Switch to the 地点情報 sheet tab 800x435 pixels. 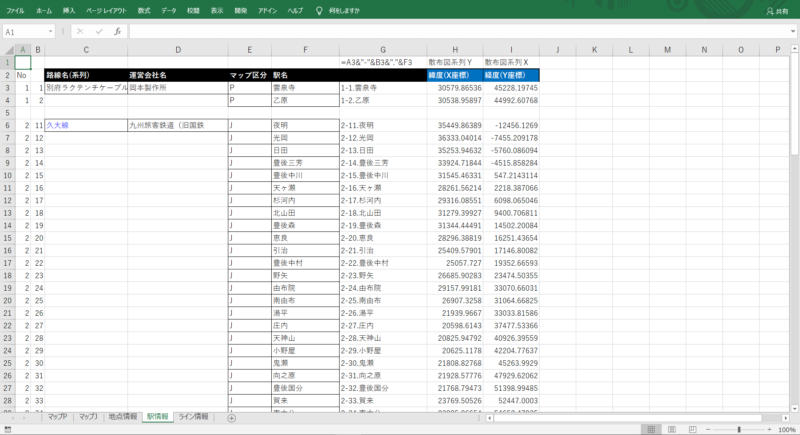point(122,417)
